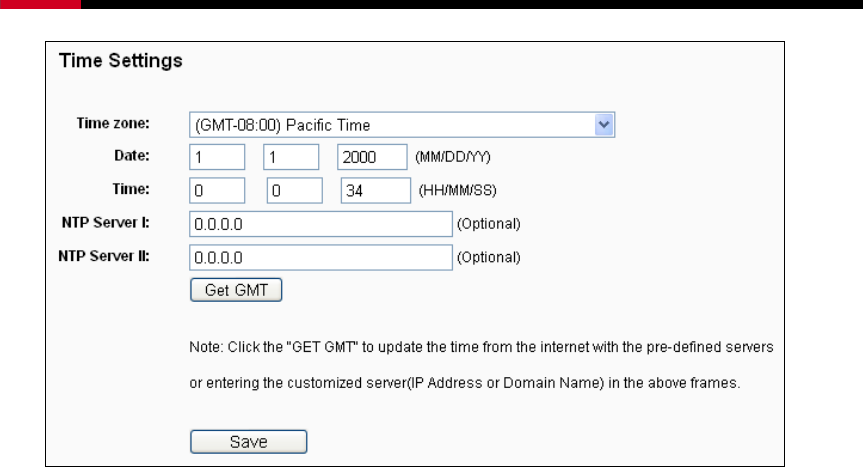This screenshot has width=863, height=467.
Task: Focus the Time seconds field showing 34
Action: [375, 190]
